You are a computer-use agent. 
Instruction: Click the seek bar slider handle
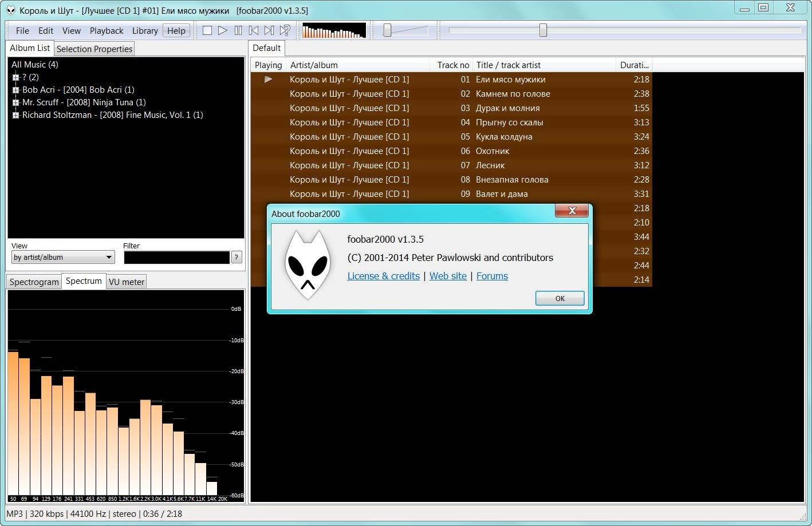click(543, 30)
